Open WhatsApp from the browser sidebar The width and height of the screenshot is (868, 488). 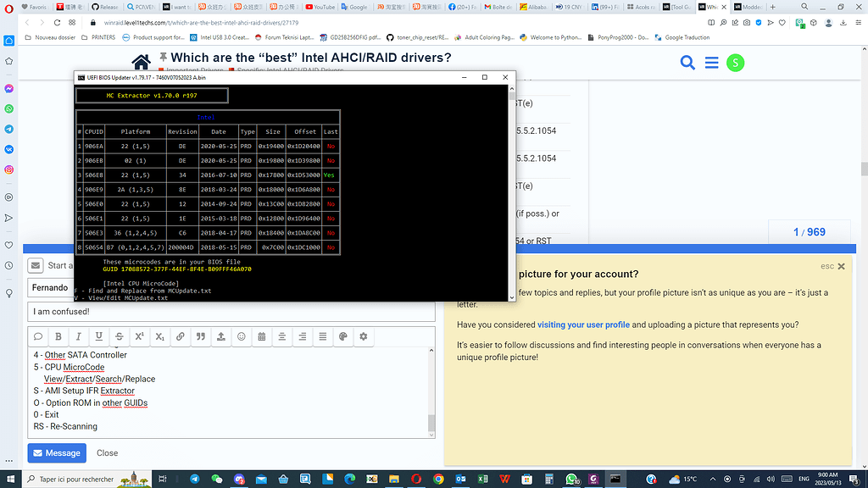point(8,108)
